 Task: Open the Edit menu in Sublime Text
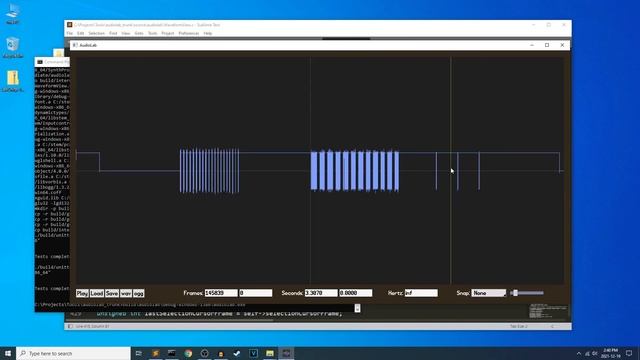click(x=80, y=33)
